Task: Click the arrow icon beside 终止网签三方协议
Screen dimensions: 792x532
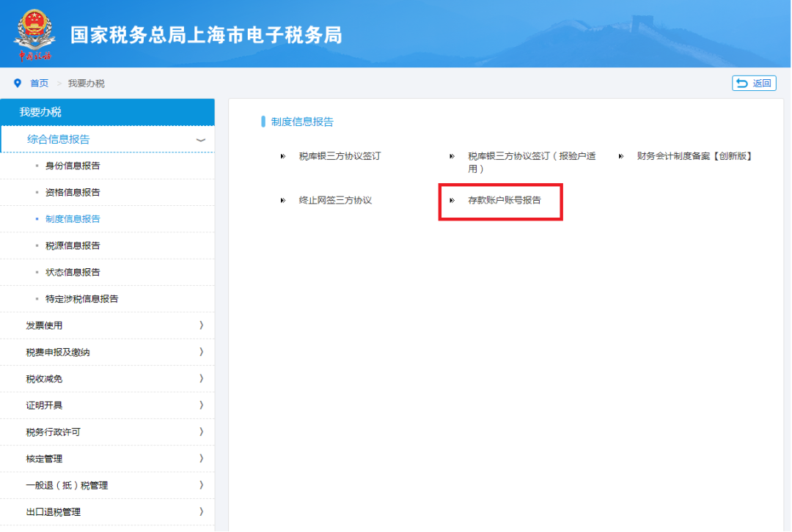Action: [283, 200]
